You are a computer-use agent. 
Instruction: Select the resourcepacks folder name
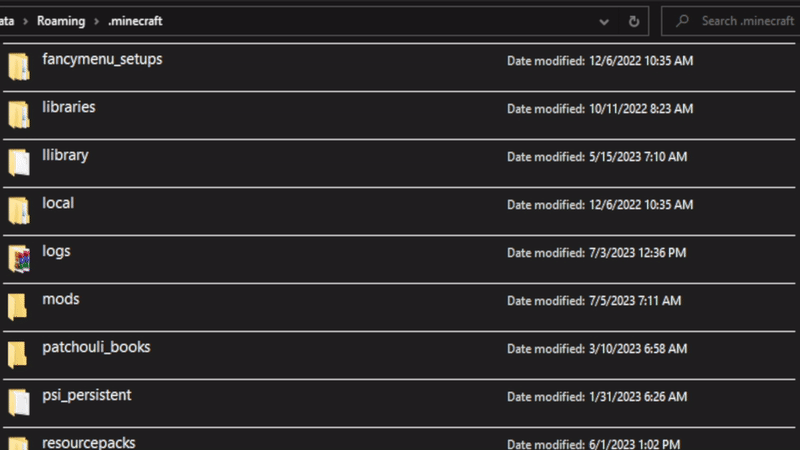[x=89, y=442]
